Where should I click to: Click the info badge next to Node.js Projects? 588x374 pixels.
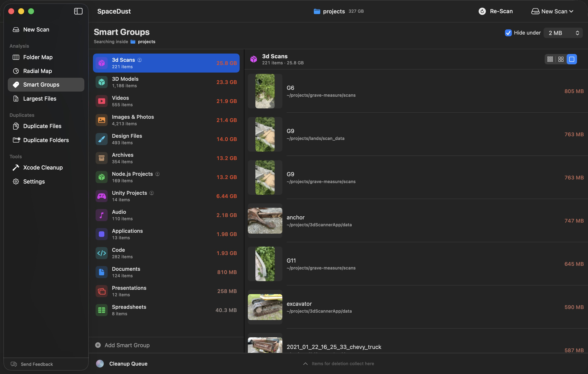[157, 174]
